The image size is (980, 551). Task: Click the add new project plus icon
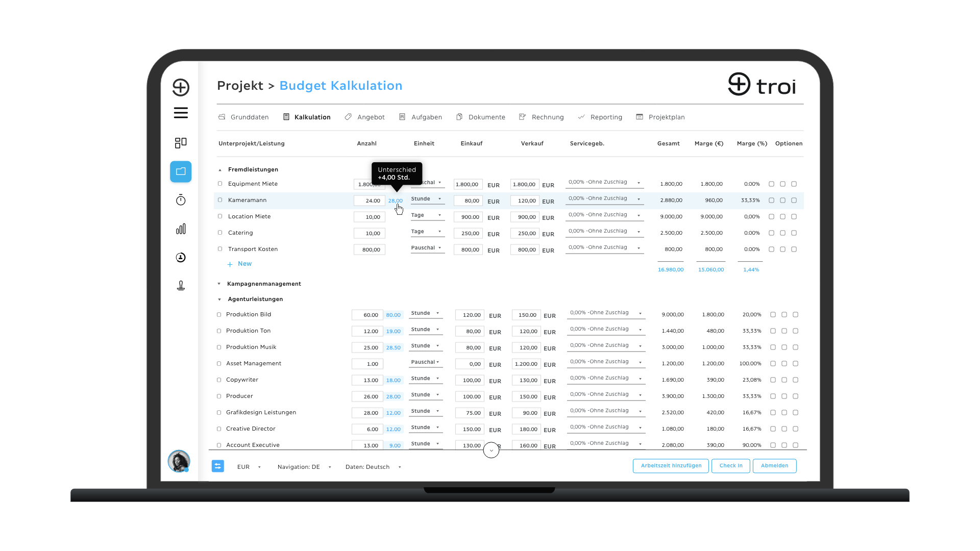tap(180, 86)
